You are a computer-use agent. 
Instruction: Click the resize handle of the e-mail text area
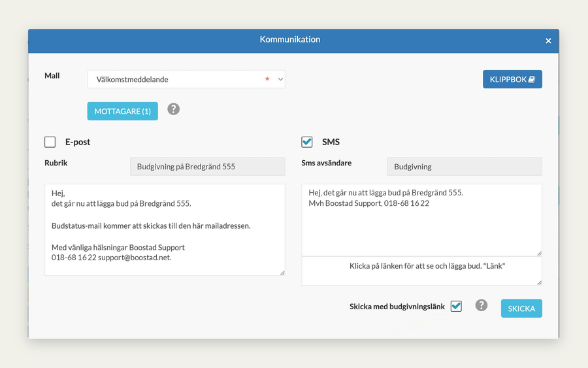[282, 273]
